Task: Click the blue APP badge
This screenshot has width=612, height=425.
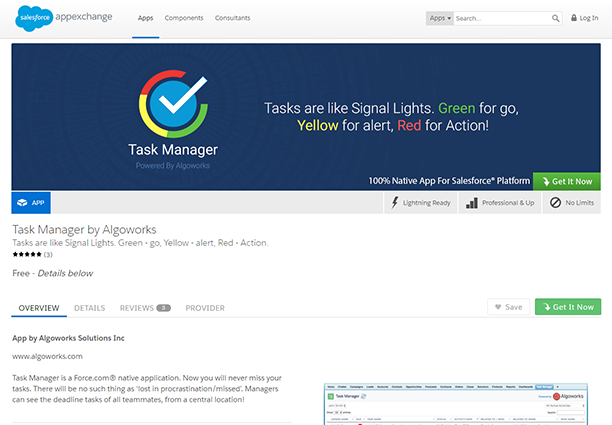Action: (31, 203)
